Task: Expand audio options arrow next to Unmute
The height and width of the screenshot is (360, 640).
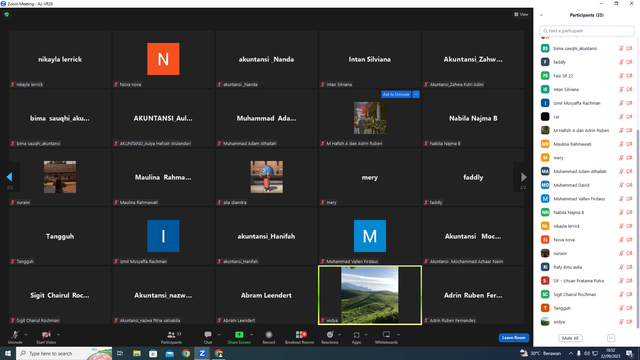Action: 26,335
